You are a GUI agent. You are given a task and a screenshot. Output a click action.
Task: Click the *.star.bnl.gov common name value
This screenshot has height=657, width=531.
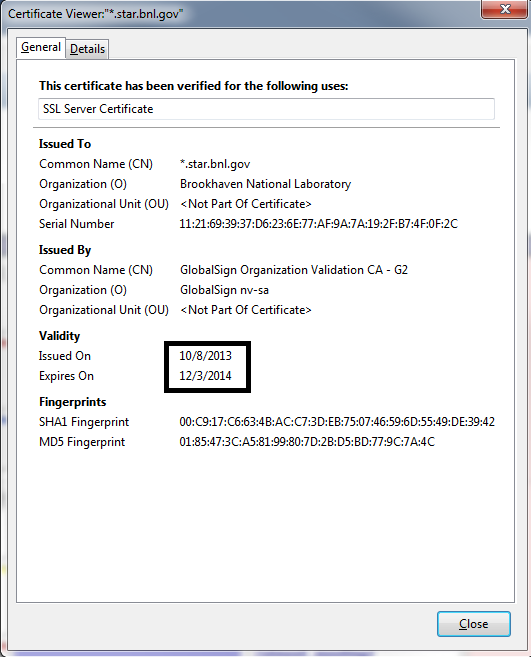tap(215, 164)
